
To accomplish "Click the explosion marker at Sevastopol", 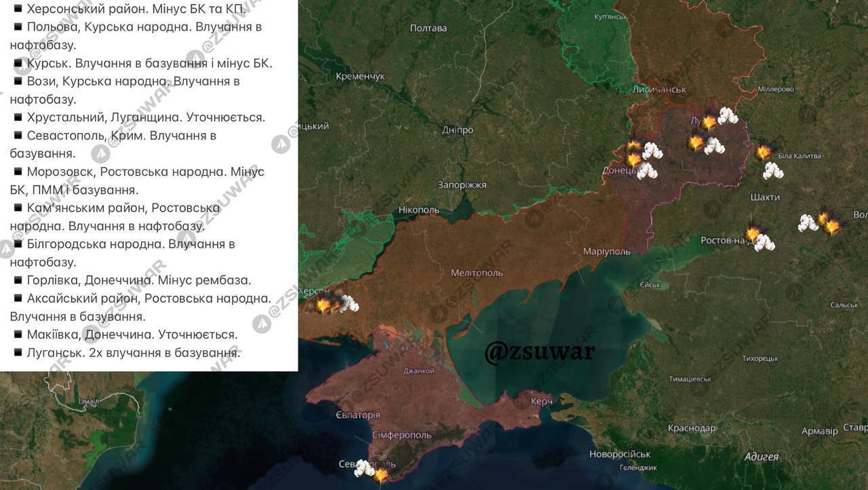I will (381, 474).
